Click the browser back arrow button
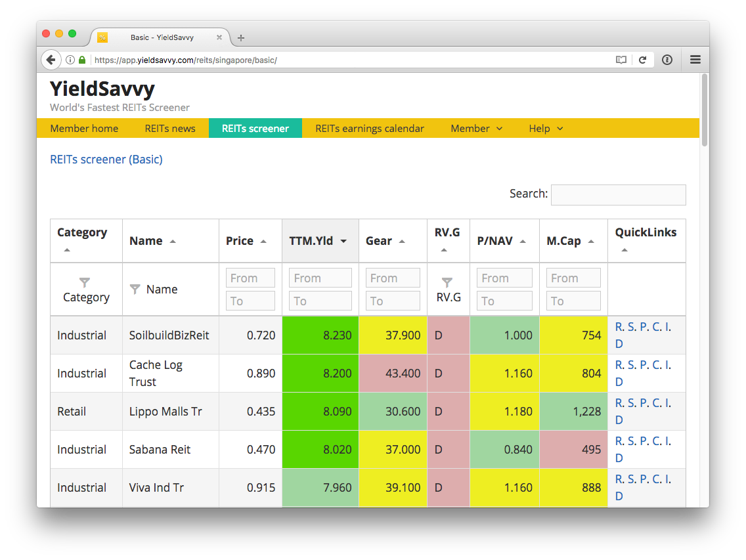 click(51, 60)
